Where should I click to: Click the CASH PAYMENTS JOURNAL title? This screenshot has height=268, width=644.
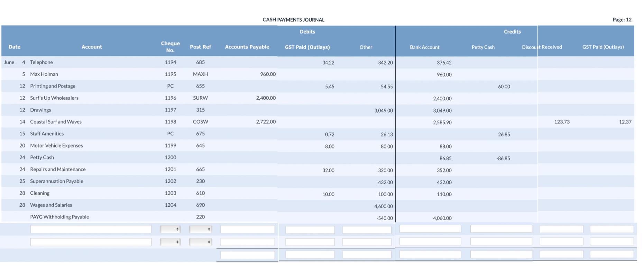coord(293,20)
